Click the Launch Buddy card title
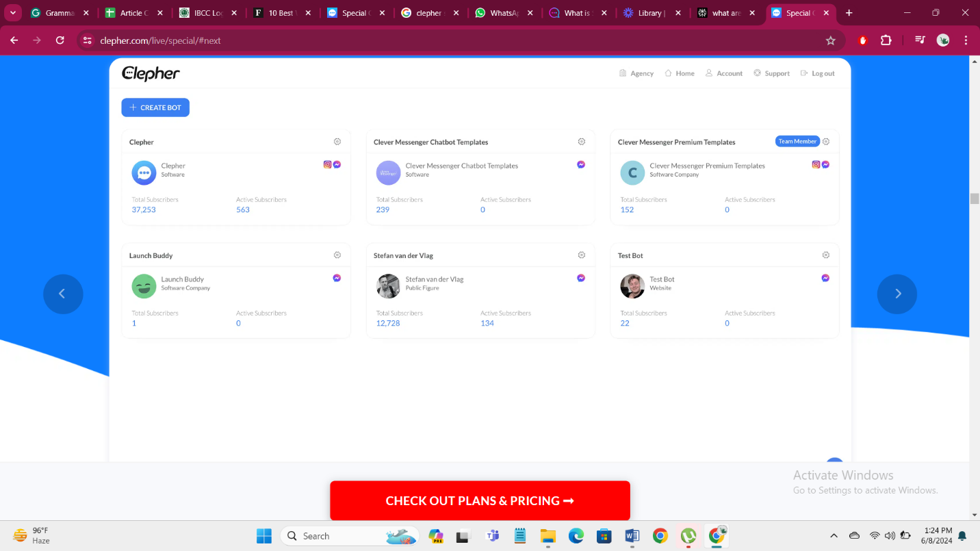Viewport: 980px width, 551px height. pyautogui.click(x=151, y=255)
